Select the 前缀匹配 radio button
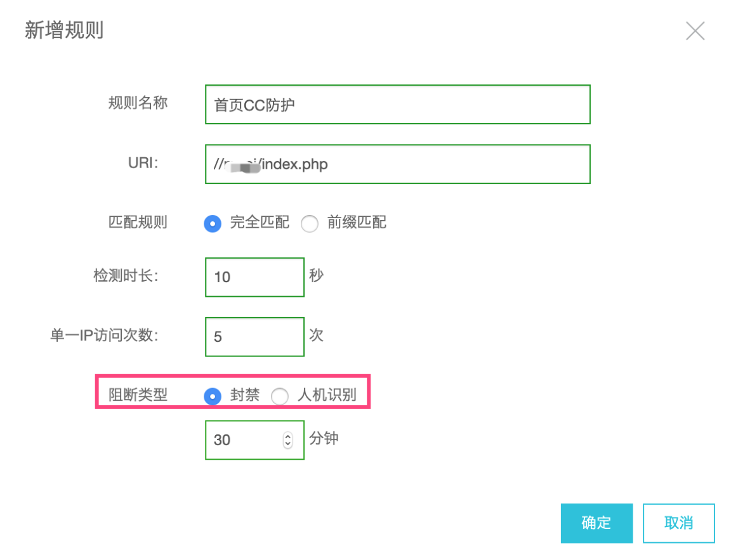Screen dimensions: 738x560 (310, 223)
